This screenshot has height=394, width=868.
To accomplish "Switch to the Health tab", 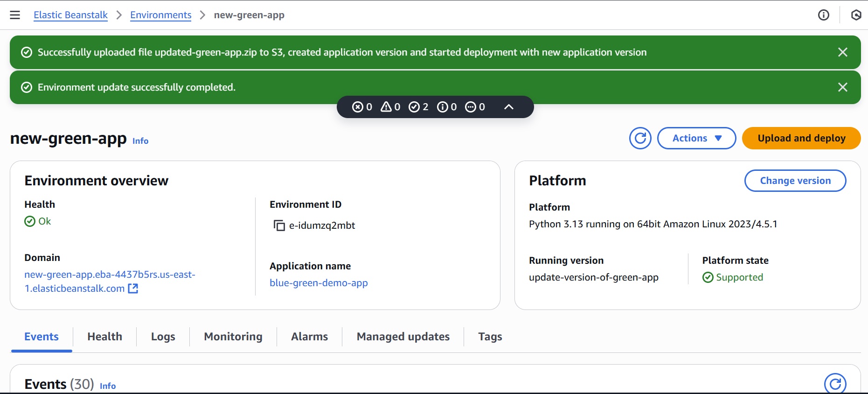I will 104,337.
